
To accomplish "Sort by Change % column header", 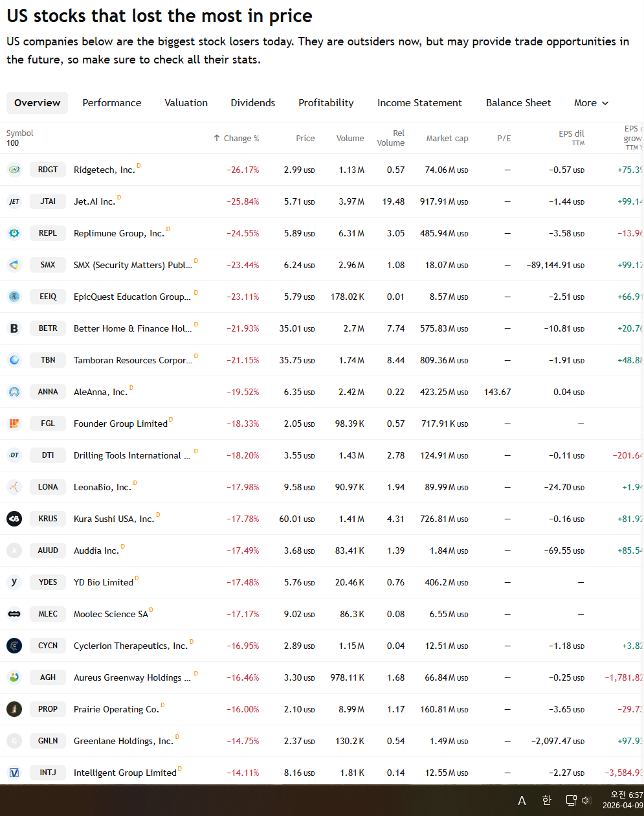I will pos(236,138).
